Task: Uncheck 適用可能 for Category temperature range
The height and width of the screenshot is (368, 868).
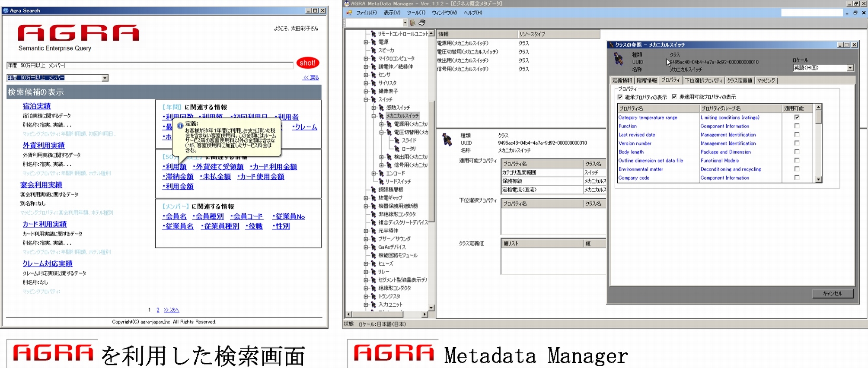Action: click(x=797, y=117)
